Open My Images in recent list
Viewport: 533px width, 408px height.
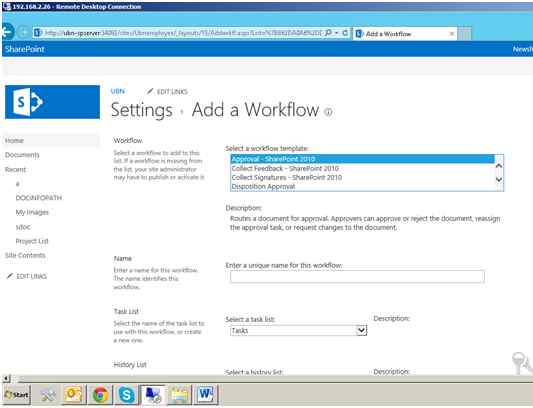(x=32, y=212)
